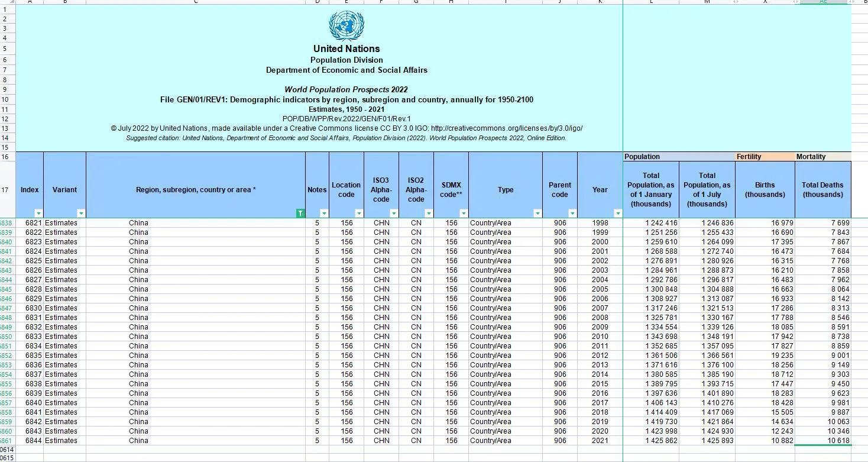
Task: Select Parent code 906 in 2013 row
Action: tap(560, 365)
